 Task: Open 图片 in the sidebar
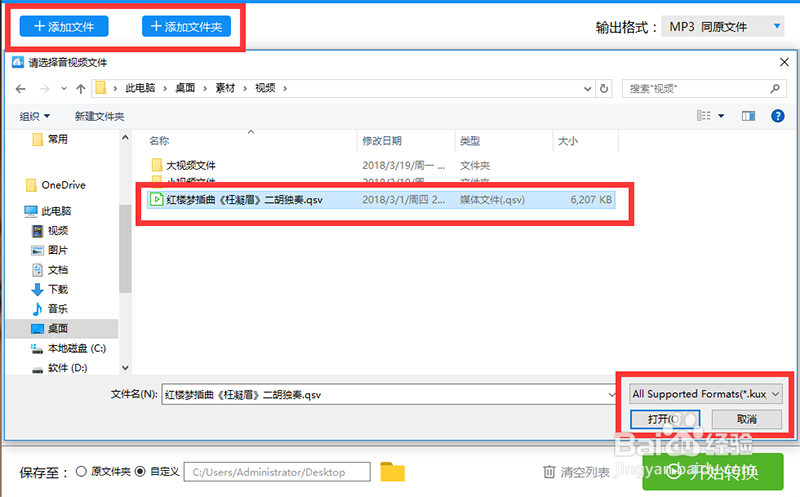pyautogui.click(x=58, y=250)
